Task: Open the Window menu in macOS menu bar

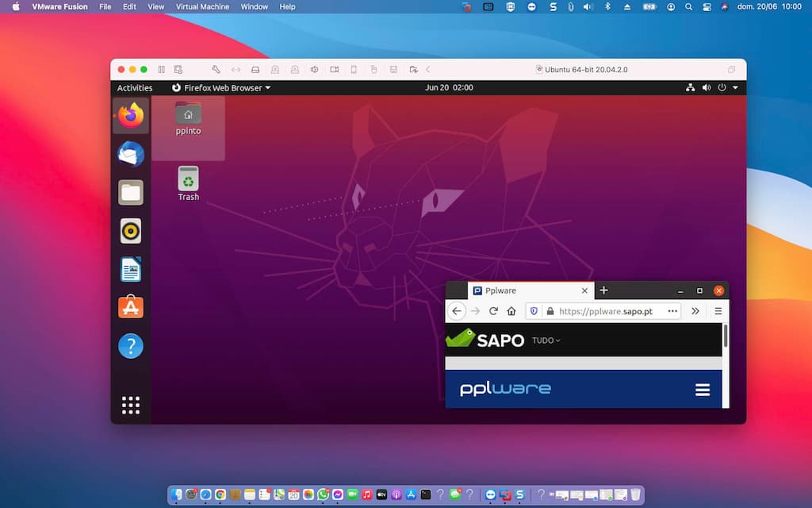Action: pyautogui.click(x=255, y=6)
